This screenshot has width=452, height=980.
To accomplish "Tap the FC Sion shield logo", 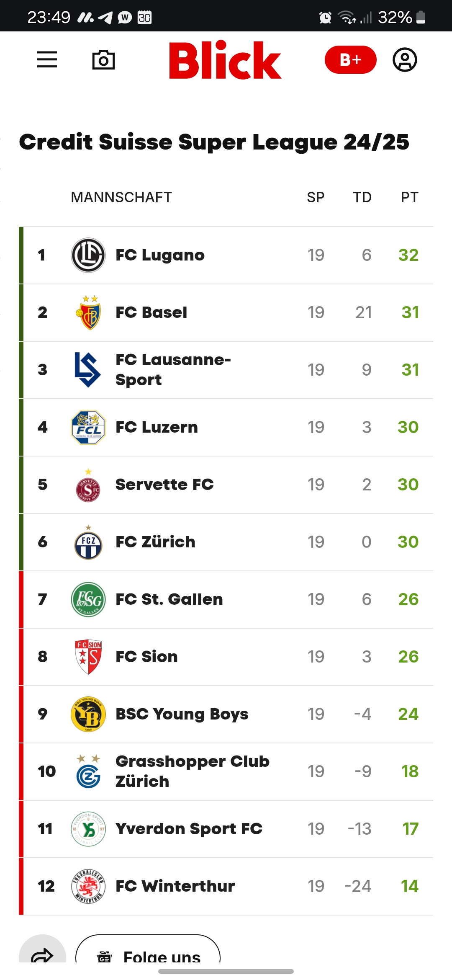I will click(88, 657).
